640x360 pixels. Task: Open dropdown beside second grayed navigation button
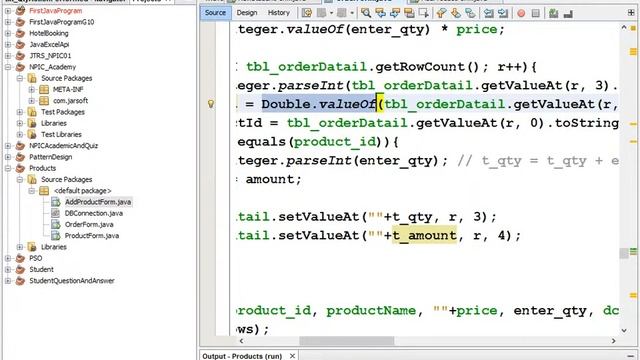(351, 13)
